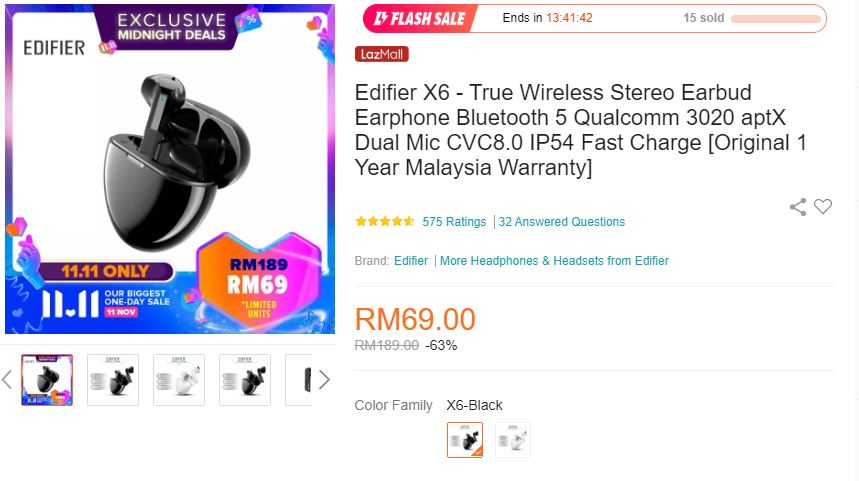Select the third thumbnail with white earbuds
The image size is (859, 481).
point(179,380)
